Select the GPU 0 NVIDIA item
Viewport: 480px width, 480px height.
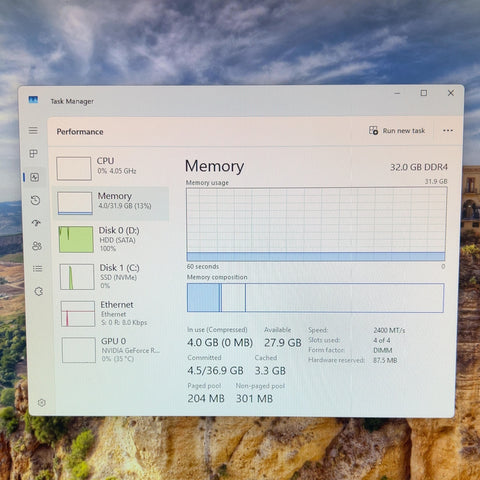click(114, 350)
